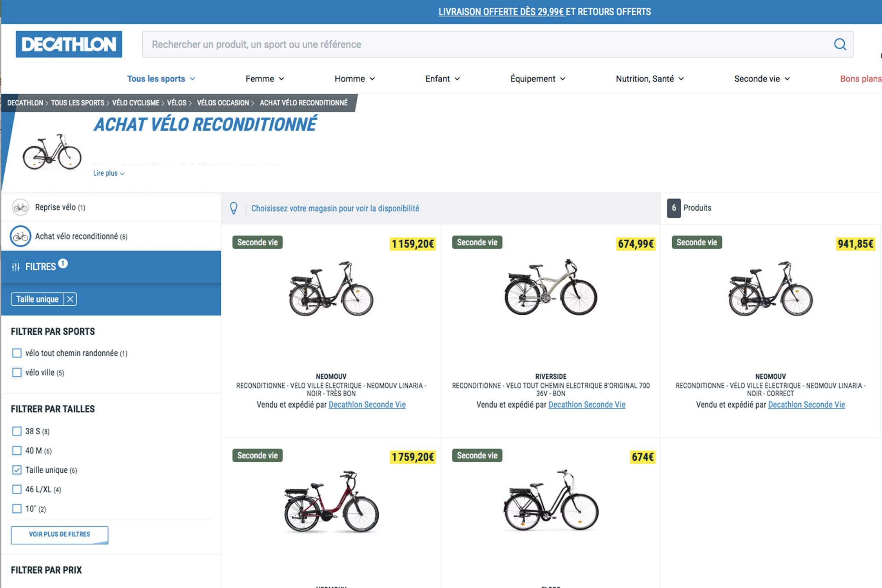Click the 1 759,20€ price tag
Viewport: 882px width, 588px height.
[x=413, y=457]
